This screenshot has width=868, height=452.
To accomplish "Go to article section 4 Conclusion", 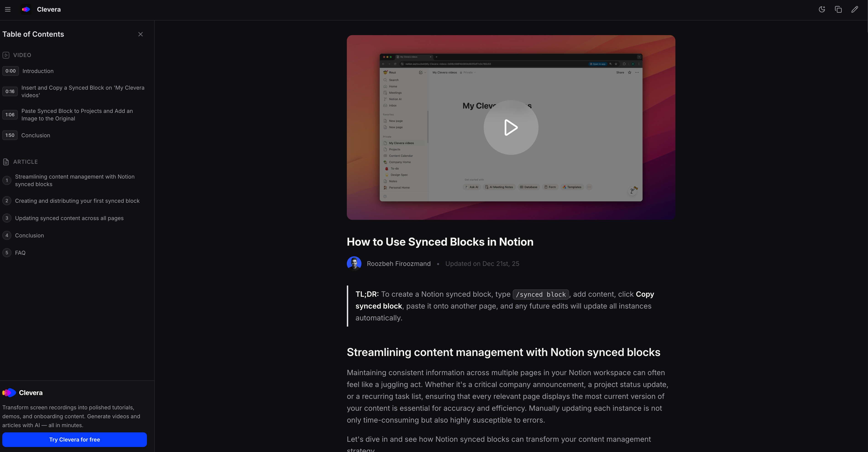I will [29, 235].
